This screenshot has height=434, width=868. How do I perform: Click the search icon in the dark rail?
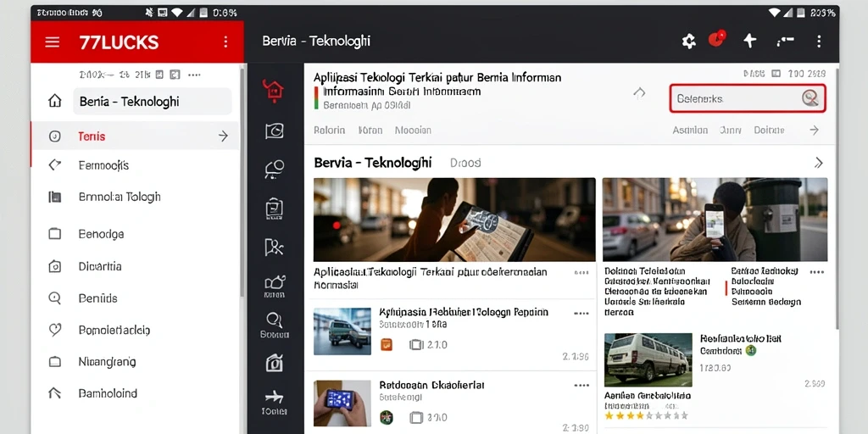[274, 320]
